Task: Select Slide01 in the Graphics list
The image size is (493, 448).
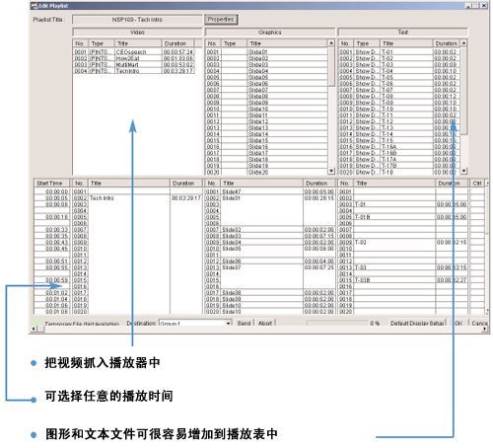Action: (266, 52)
